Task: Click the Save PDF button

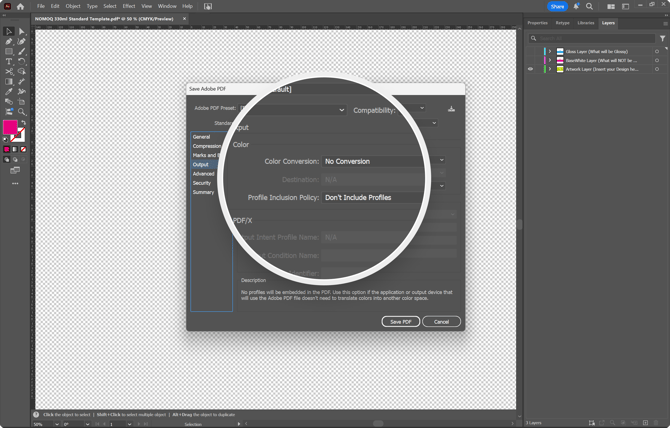Action: (x=400, y=321)
